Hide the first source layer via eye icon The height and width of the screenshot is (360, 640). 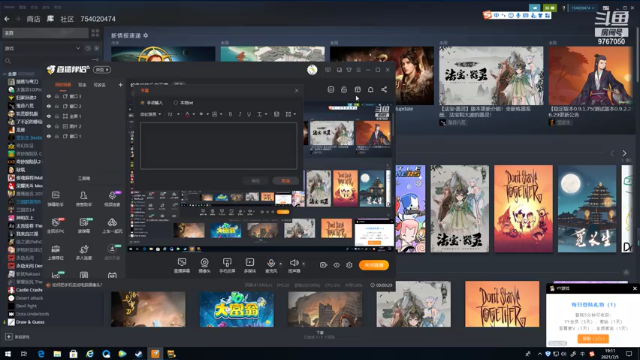point(49,96)
